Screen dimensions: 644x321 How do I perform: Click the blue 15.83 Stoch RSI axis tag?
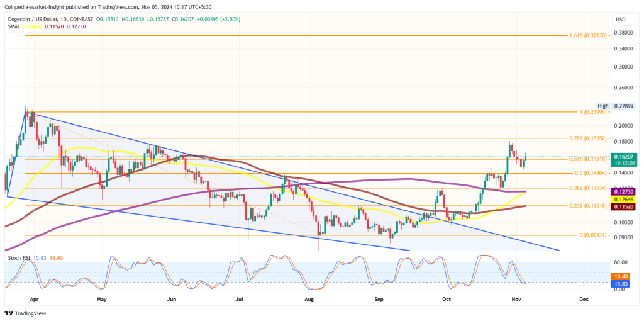(x=621, y=284)
